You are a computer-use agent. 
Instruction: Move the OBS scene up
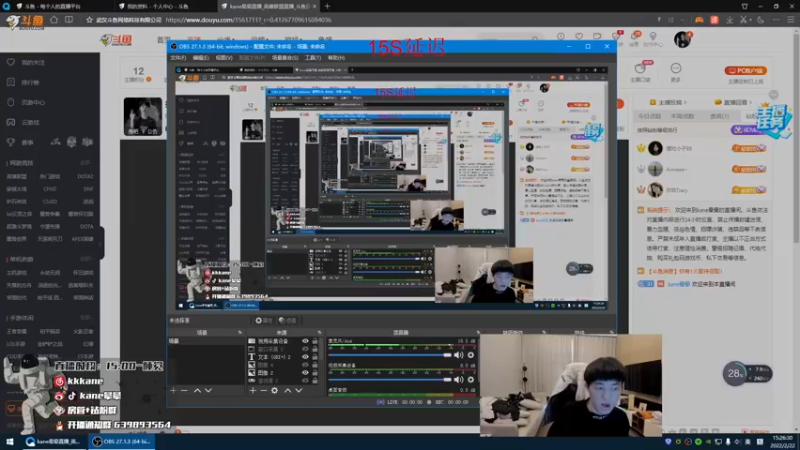(x=197, y=390)
